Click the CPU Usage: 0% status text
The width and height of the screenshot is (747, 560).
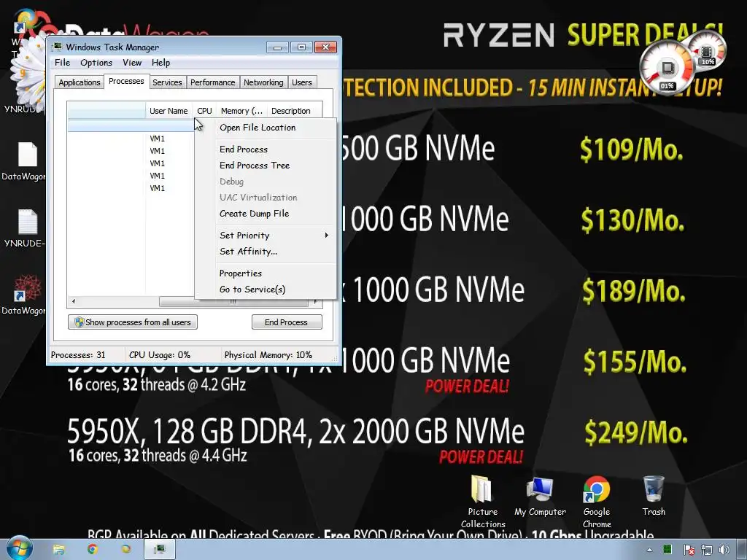tap(159, 355)
